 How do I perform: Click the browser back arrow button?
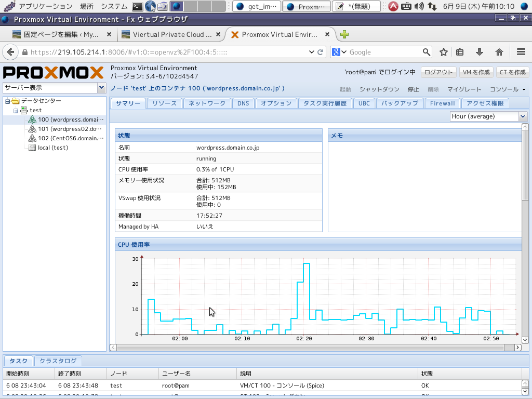point(10,52)
